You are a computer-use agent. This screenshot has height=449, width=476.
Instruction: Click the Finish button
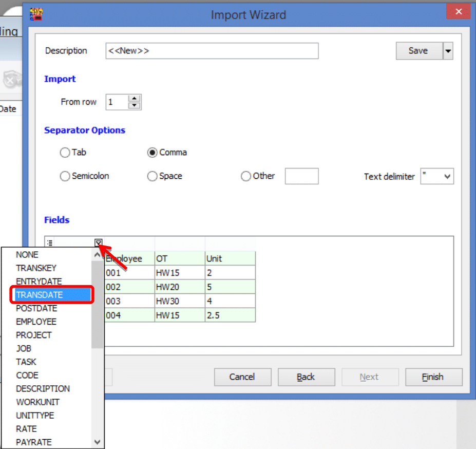pyautogui.click(x=433, y=377)
